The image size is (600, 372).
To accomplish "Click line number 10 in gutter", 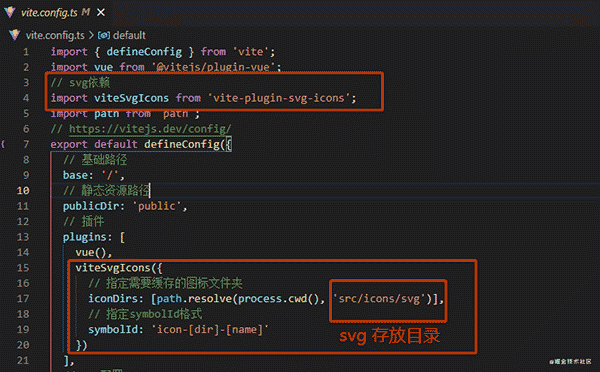I will [x=23, y=191].
